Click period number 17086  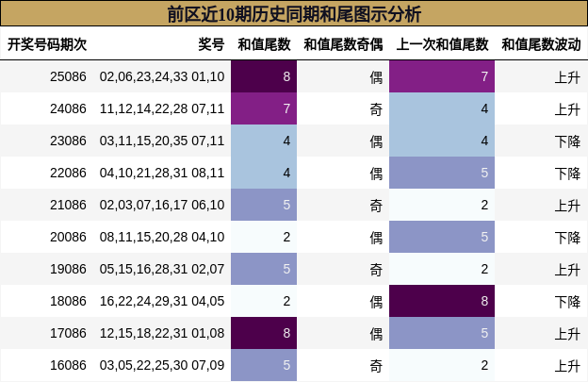click(68, 333)
